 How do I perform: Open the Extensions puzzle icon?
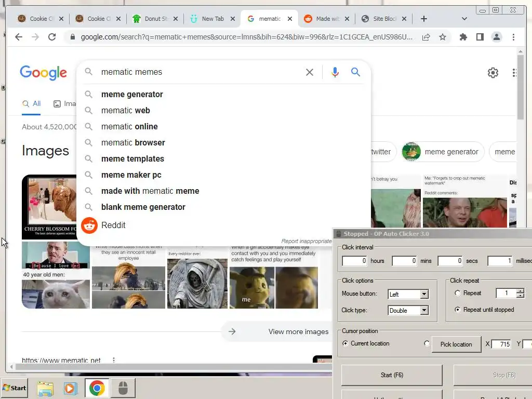[x=463, y=37]
